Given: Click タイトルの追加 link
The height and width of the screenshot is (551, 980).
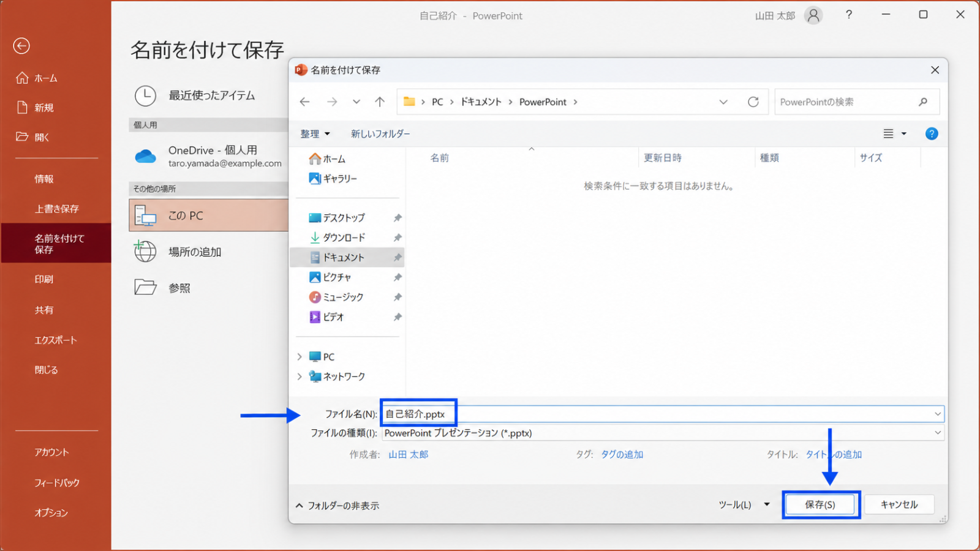Looking at the screenshot, I should click(x=834, y=454).
